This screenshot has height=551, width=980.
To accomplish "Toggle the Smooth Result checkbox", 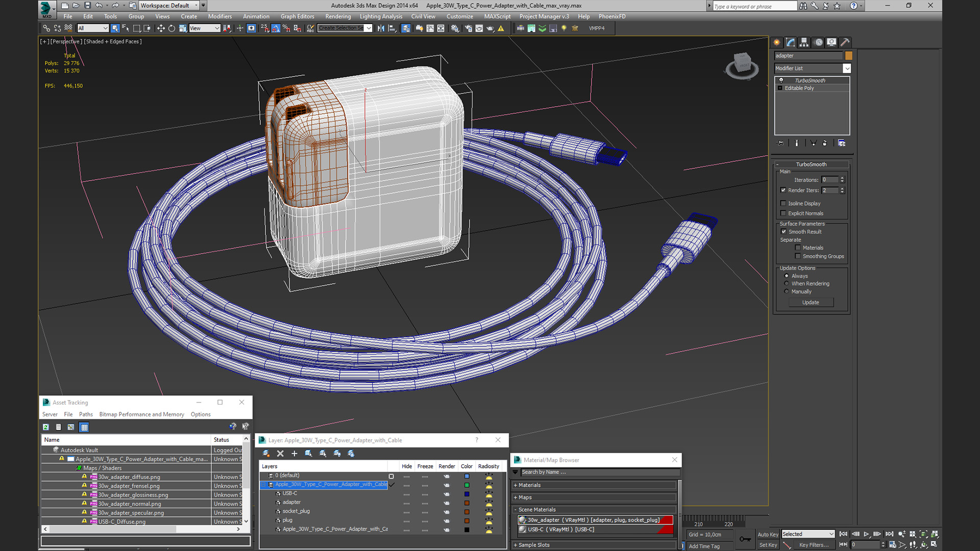I will pyautogui.click(x=784, y=232).
